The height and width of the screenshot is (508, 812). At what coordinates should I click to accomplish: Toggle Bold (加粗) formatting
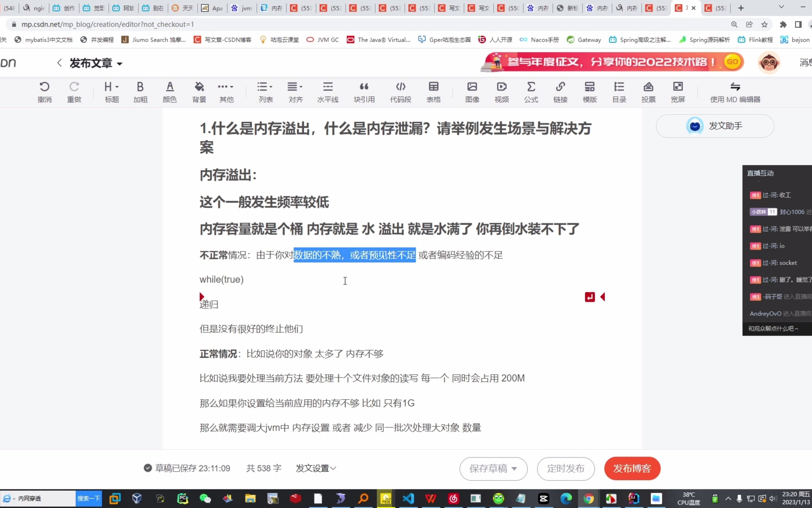point(140,92)
